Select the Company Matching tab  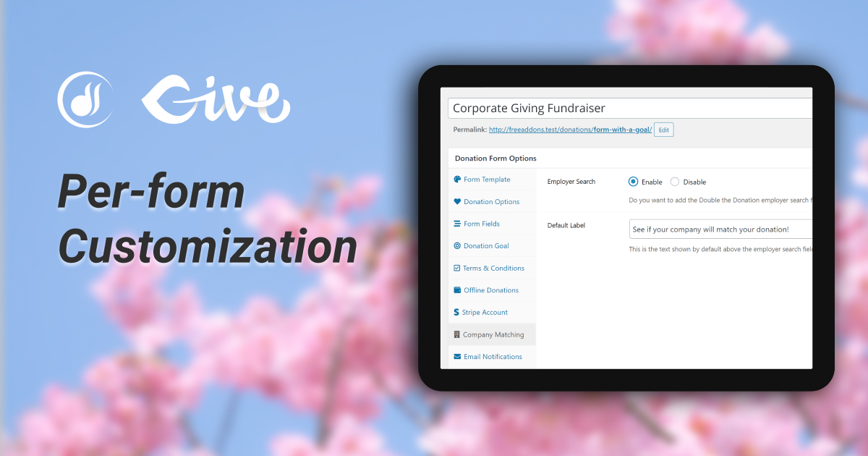(x=493, y=334)
